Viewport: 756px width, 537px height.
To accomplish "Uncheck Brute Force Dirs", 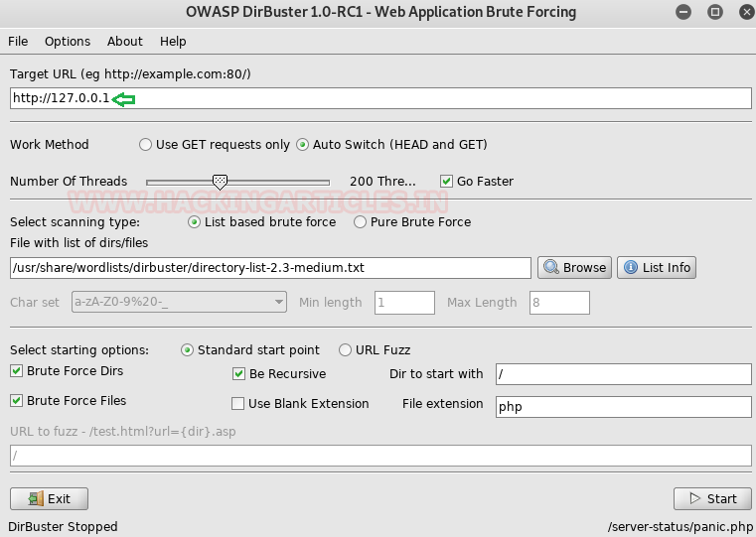I will coord(17,371).
